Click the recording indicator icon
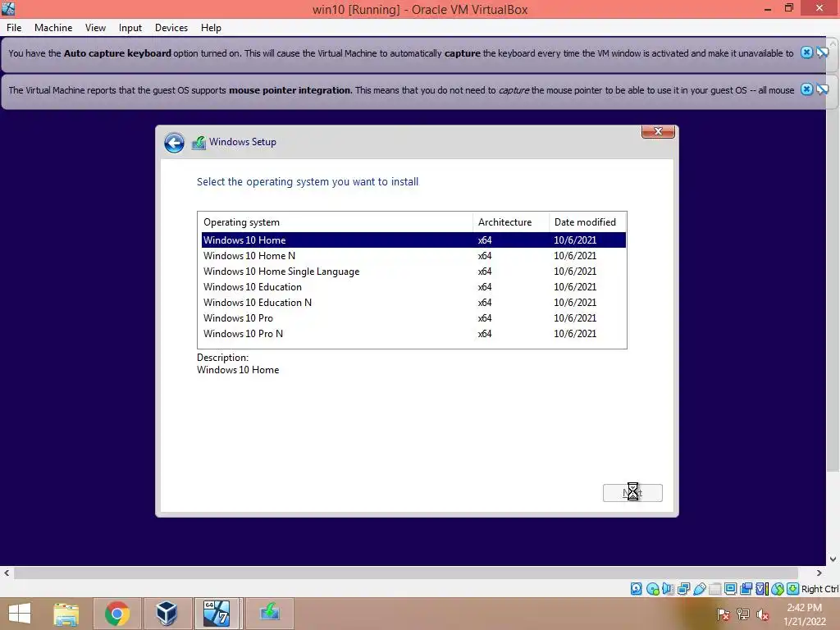Viewport: 840px width, 630px height. point(746,589)
